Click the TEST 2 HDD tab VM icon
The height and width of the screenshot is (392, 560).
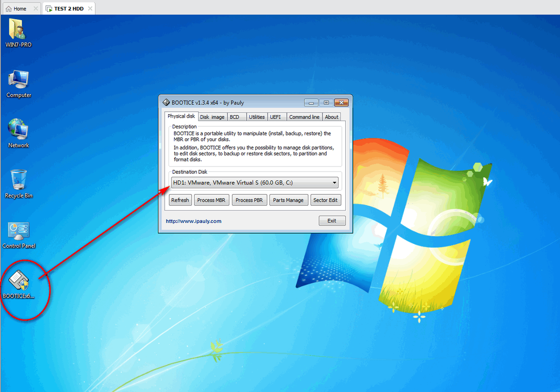(49, 9)
